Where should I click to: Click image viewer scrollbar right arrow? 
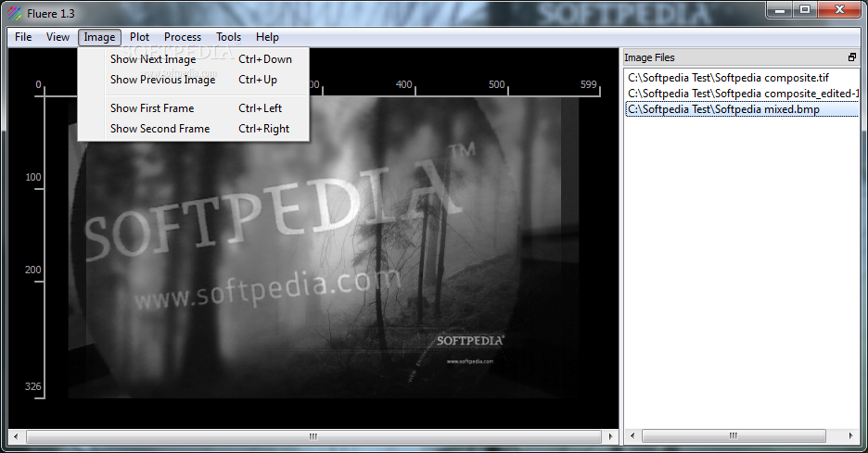610,436
